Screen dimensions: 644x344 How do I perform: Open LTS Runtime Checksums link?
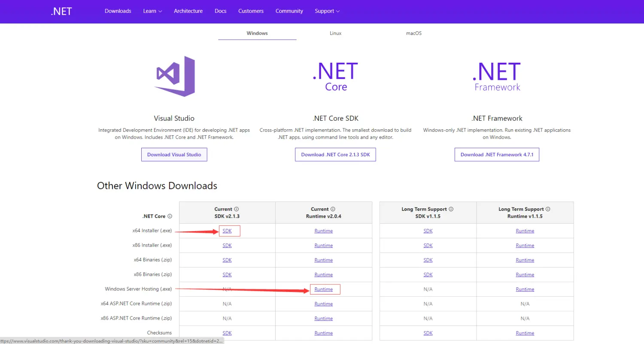coord(525,333)
